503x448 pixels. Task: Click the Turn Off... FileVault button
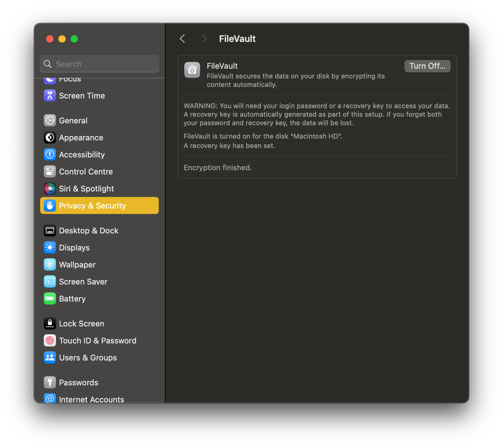tap(427, 66)
